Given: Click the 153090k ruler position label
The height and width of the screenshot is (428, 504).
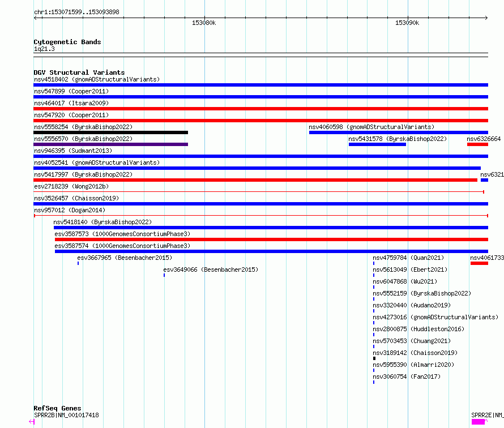Looking at the screenshot, I should coord(407,23).
